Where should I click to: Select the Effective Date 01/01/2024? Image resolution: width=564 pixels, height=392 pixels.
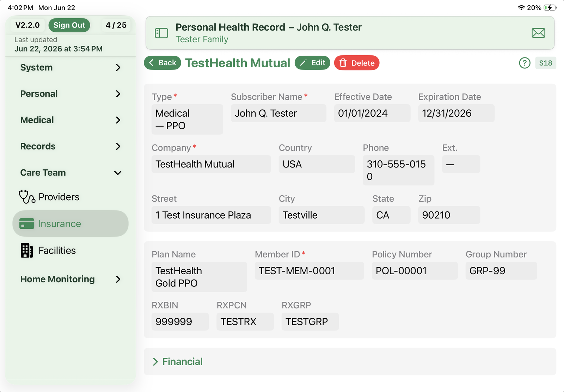coord(372,114)
